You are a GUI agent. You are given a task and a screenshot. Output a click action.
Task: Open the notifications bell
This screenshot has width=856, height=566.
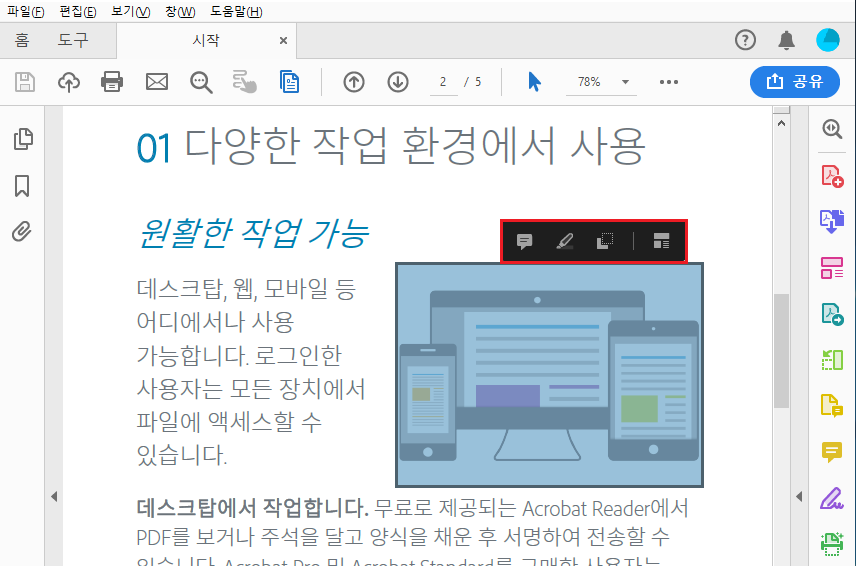click(x=786, y=40)
